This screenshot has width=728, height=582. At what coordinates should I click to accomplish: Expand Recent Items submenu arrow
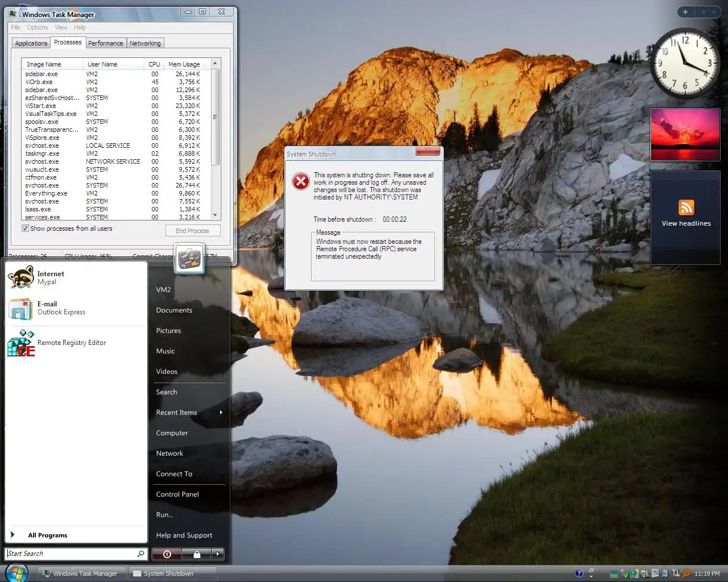221,413
